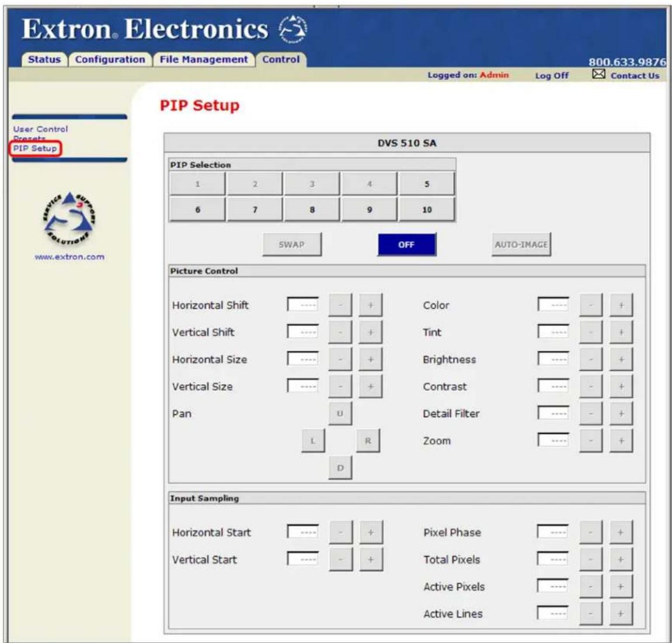672x643 pixels.
Task: Increase Zoom with plus button
Action: coord(621,441)
